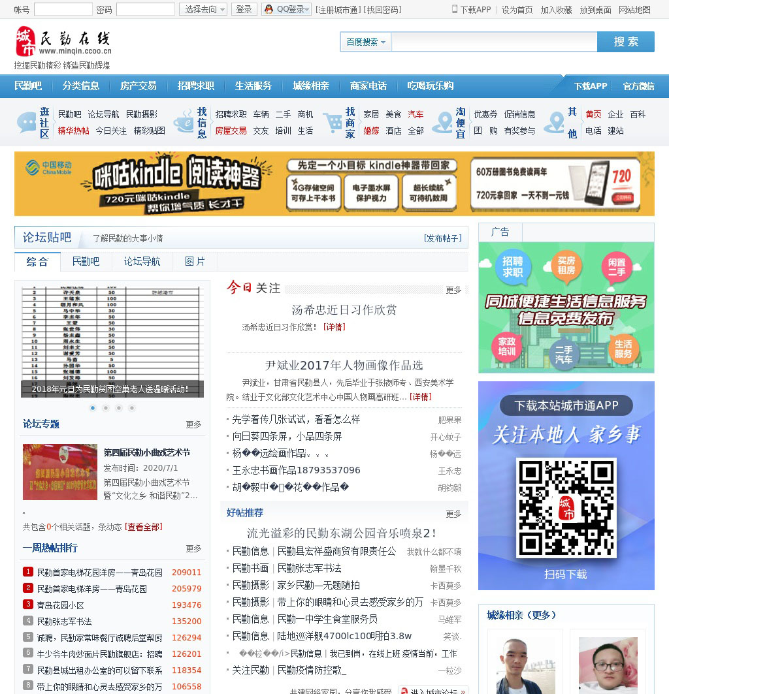Image resolution: width=784 pixels, height=694 pixels.
Task: Click the 找商家 shopping cart icon
Action: pyautogui.click(x=333, y=122)
